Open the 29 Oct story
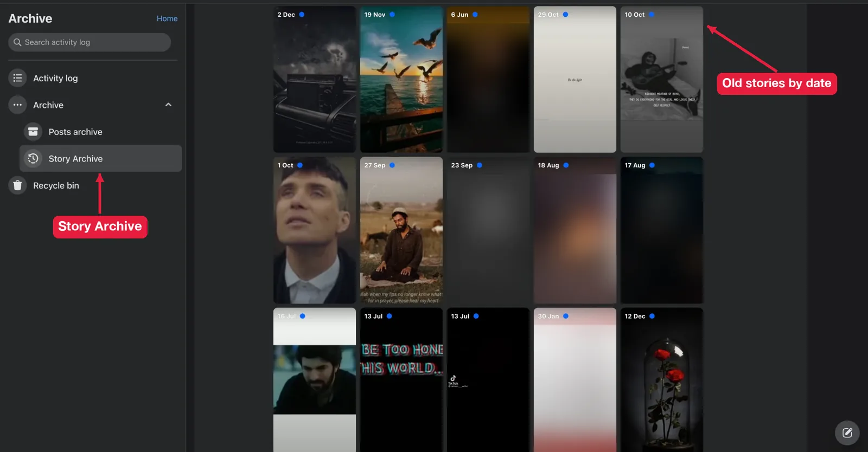Image resolution: width=868 pixels, height=452 pixels. [575, 79]
